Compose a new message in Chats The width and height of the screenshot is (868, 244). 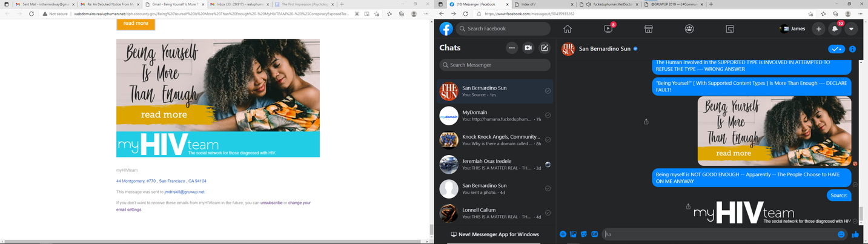(545, 48)
